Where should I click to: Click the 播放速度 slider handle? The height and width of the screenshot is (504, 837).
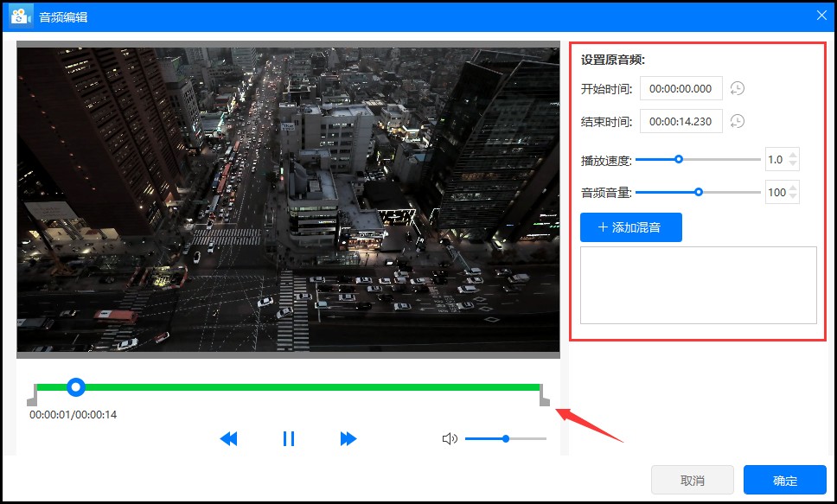click(679, 159)
